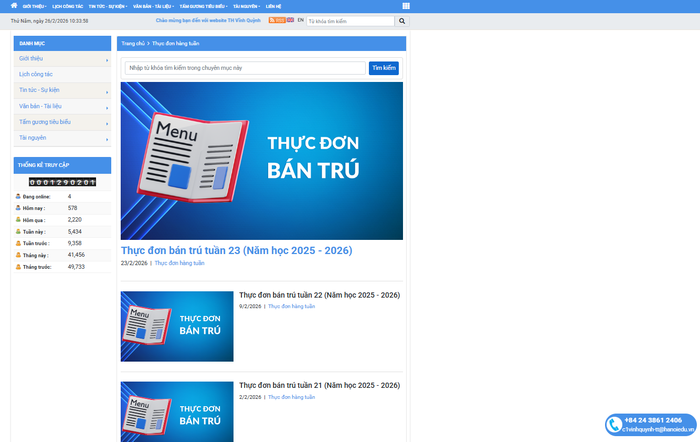This screenshot has width=700, height=442.
Task: Click email c1vinhquynh-tt@hanoiedu.vn
Action: click(658, 429)
